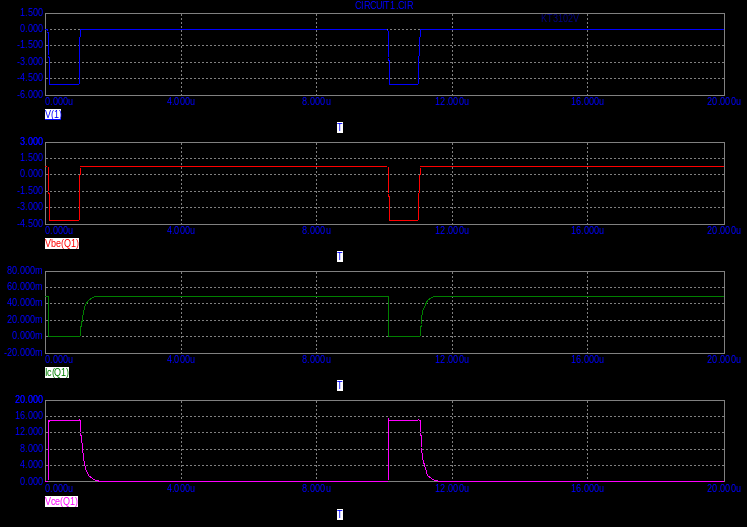This screenshot has width=747, height=527.
Task: Click the T axis label under V(1) plot
Action: pos(340,127)
